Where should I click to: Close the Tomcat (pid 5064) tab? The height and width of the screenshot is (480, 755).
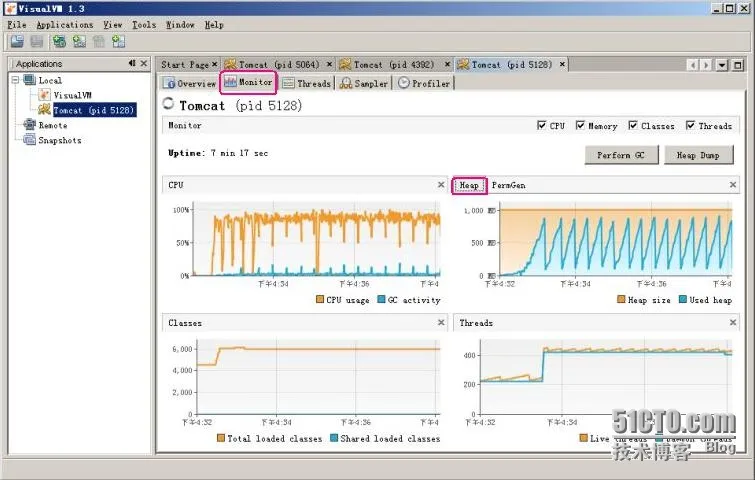point(329,64)
